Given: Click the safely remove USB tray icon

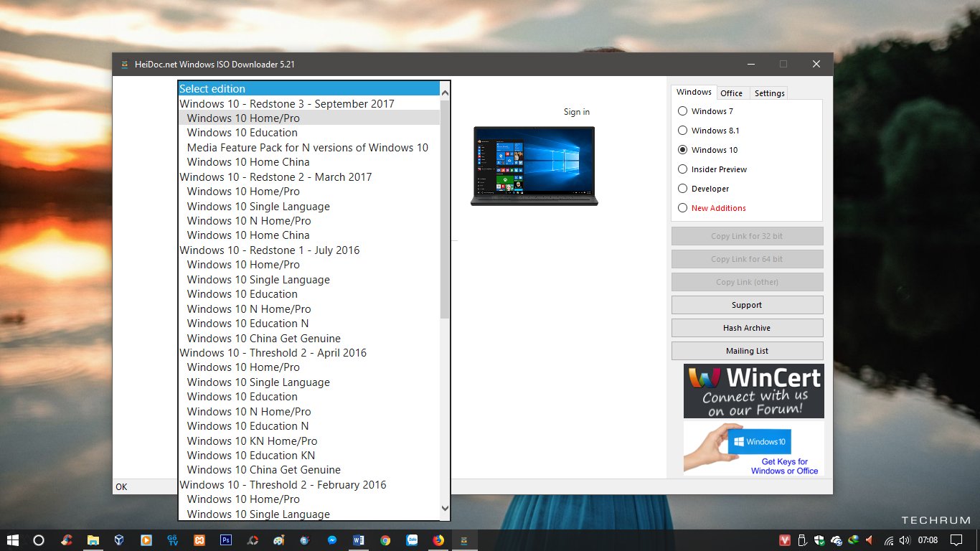Looking at the screenshot, I should 803,540.
